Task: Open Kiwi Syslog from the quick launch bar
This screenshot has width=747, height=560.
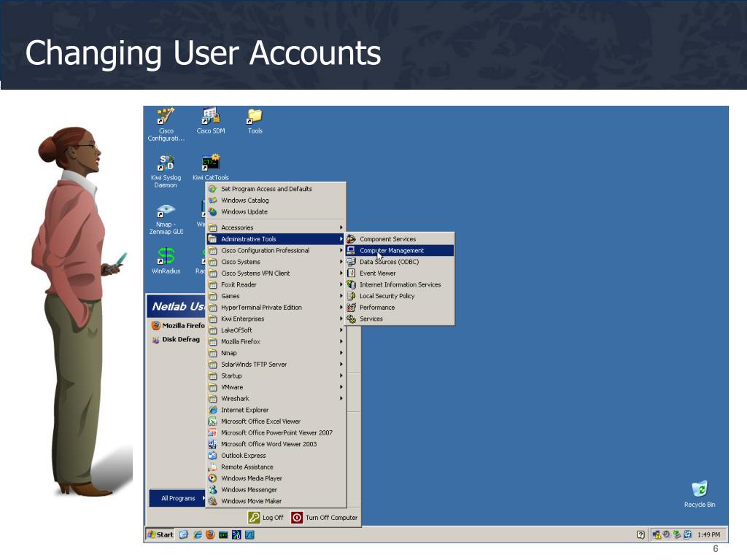Action: click(236, 534)
